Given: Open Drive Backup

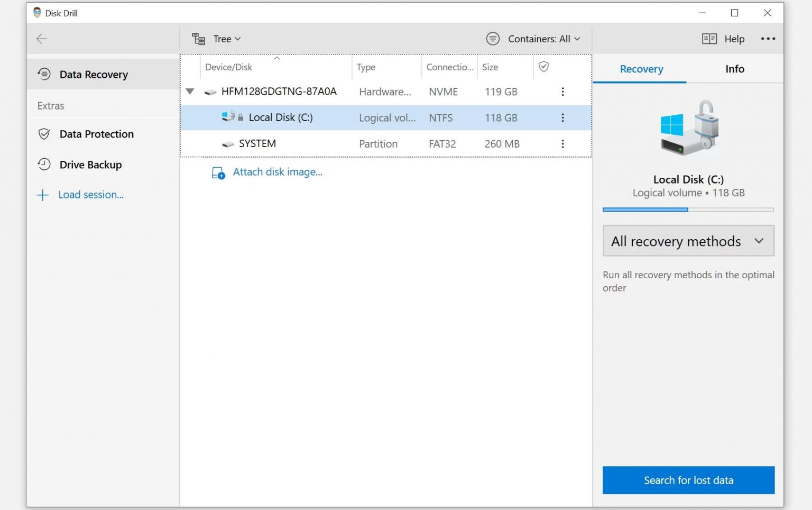Looking at the screenshot, I should tap(90, 165).
